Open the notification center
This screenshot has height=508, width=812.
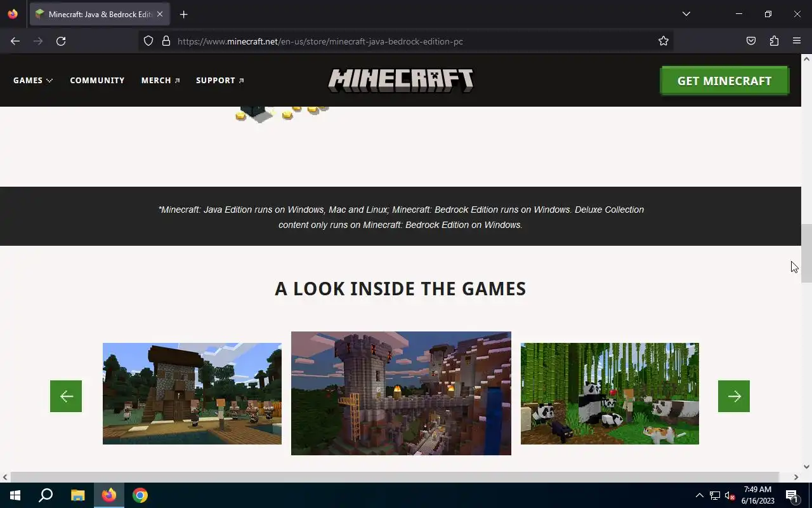[x=792, y=495]
